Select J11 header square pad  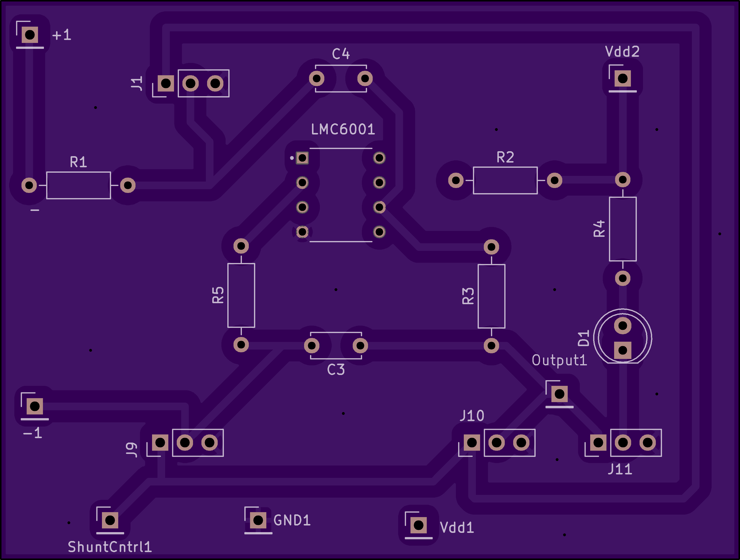[x=598, y=443]
